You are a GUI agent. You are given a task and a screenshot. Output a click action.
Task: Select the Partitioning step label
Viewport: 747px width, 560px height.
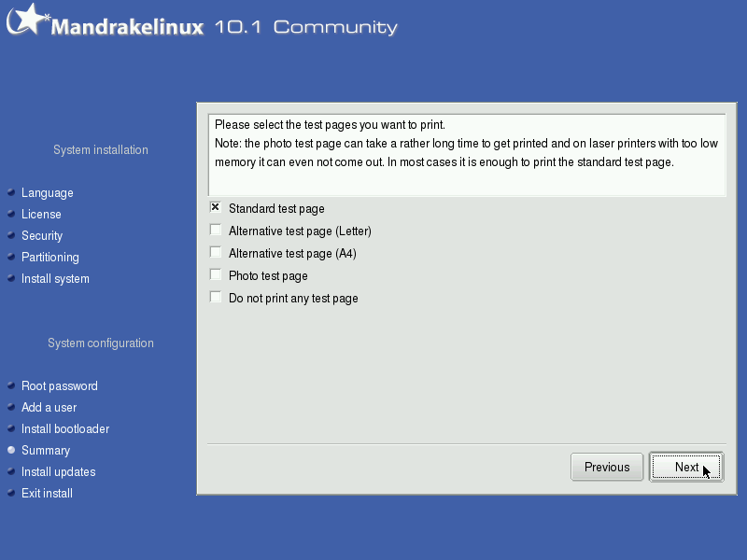pyautogui.click(x=50, y=258)
